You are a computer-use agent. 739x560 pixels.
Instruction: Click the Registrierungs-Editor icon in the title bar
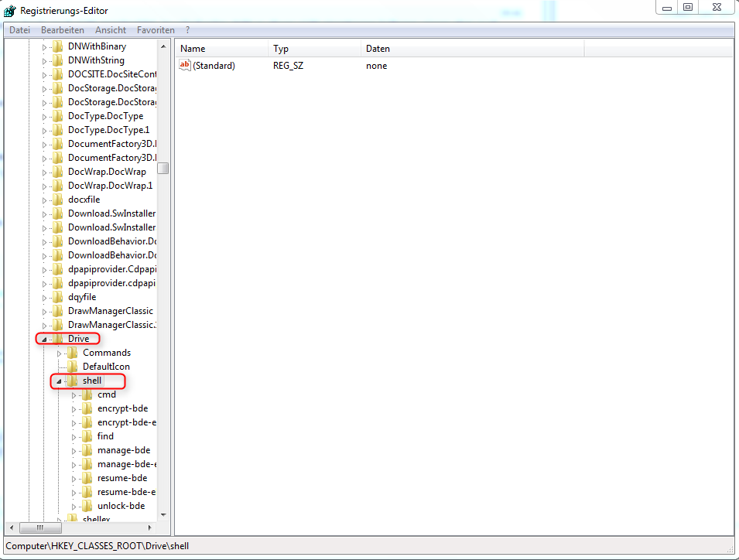coord(9,10)
